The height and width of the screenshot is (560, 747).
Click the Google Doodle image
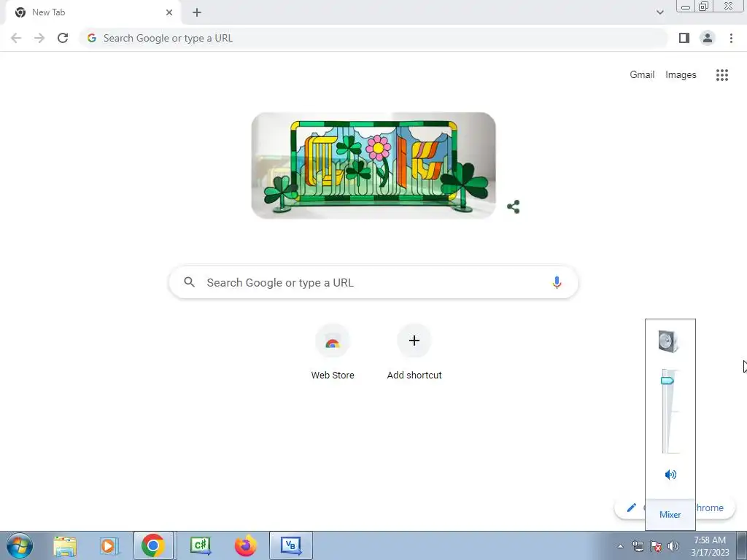coord(373,166)
